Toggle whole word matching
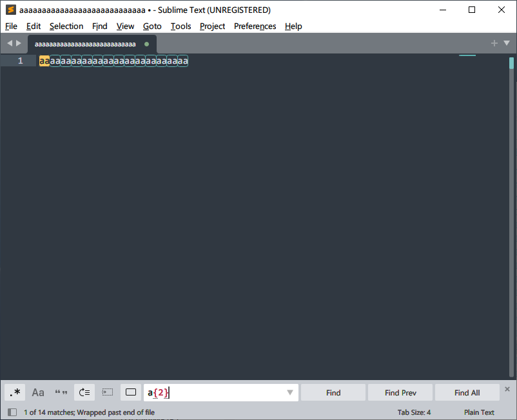The image size is (517, 420). pyautogui.click(x=61, y=392)
